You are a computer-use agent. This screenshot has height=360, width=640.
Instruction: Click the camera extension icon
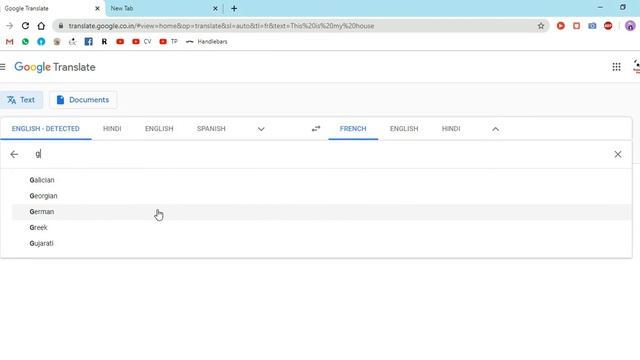(592, 26)
